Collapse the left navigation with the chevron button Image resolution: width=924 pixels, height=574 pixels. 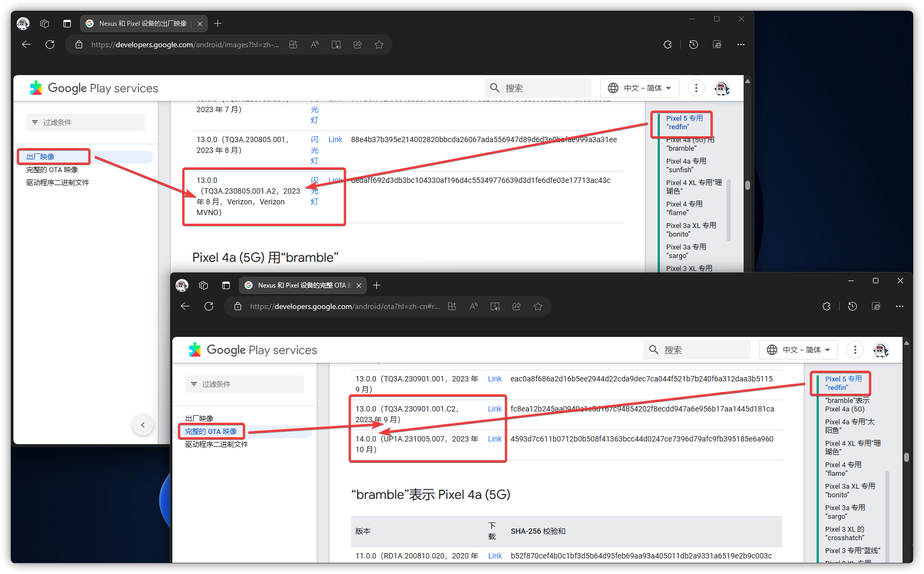point(143,425)
